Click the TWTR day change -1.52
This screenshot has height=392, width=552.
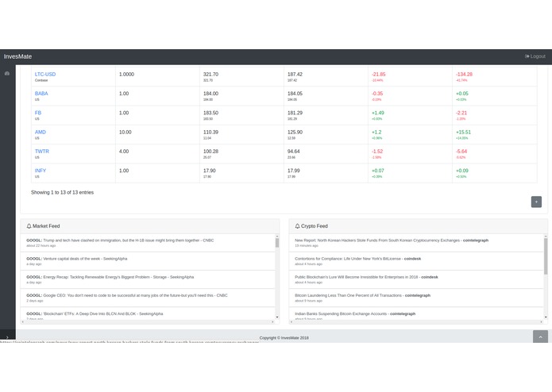point(377,152)
